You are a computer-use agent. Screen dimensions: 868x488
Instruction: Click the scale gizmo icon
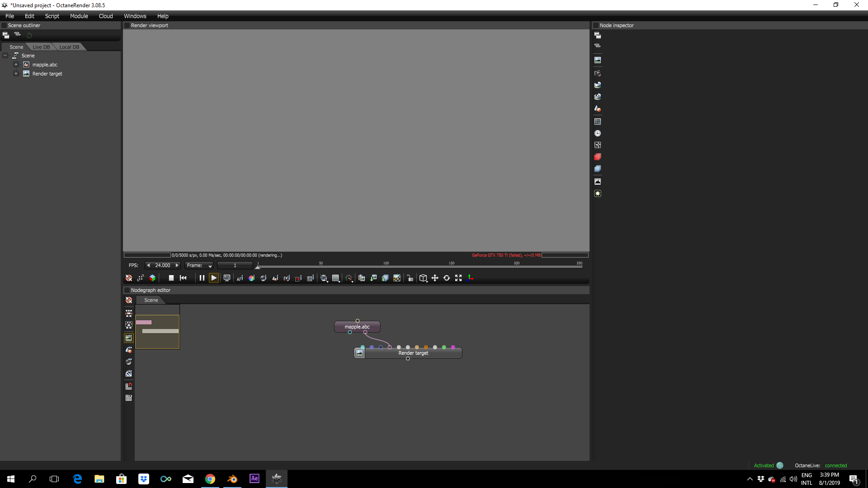coord(458,278)
